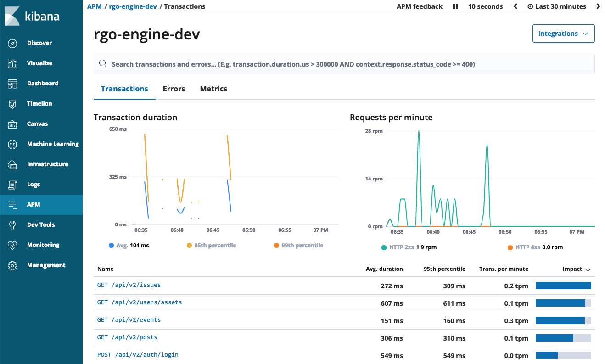Click the clock icon beside Last 30 minutes
This screenshot has width=605, height=364.
530,7
